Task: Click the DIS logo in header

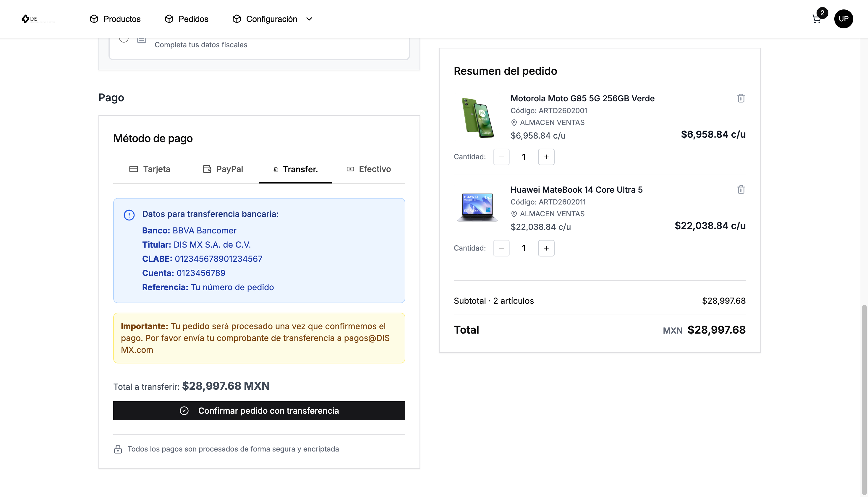Action: pos(38,19)
